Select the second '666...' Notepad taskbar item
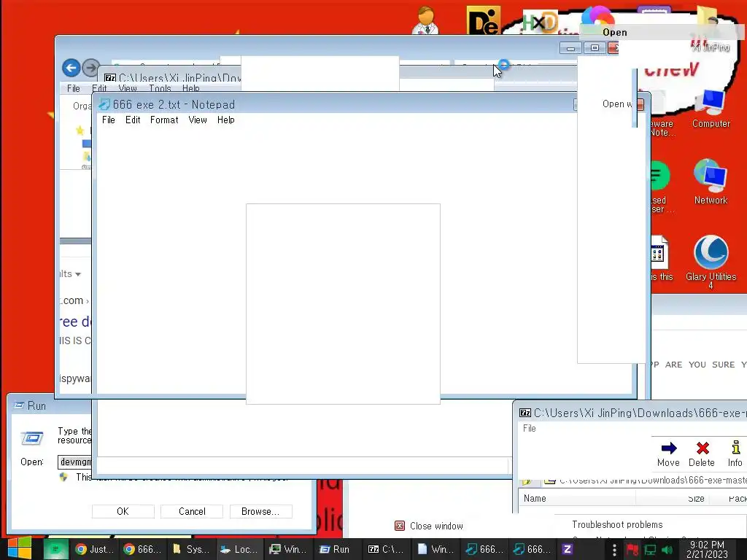This screenshot has height=560, width=747. pos(532,549)
